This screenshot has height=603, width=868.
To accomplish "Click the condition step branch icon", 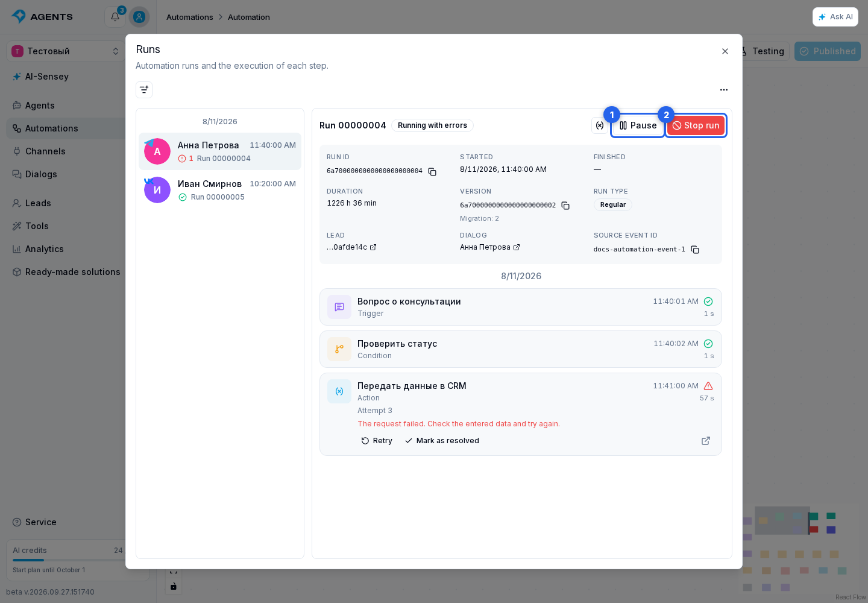I will [339, 349].
